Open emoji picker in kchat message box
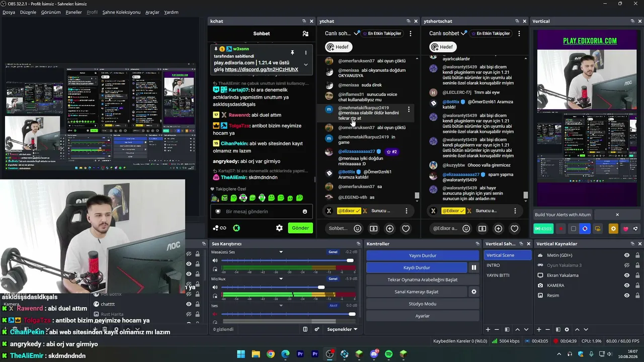This screenshot has height=362, width=644. coord(304,212)
